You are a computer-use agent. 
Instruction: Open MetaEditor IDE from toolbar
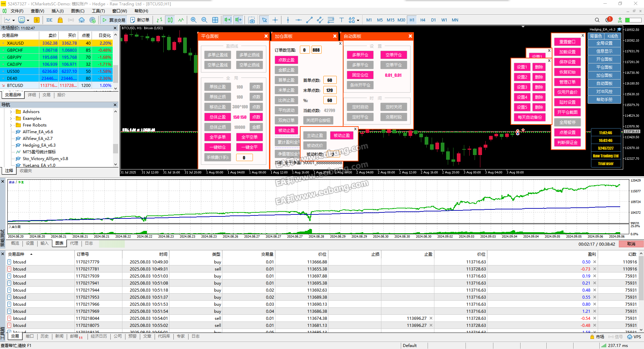49,20
